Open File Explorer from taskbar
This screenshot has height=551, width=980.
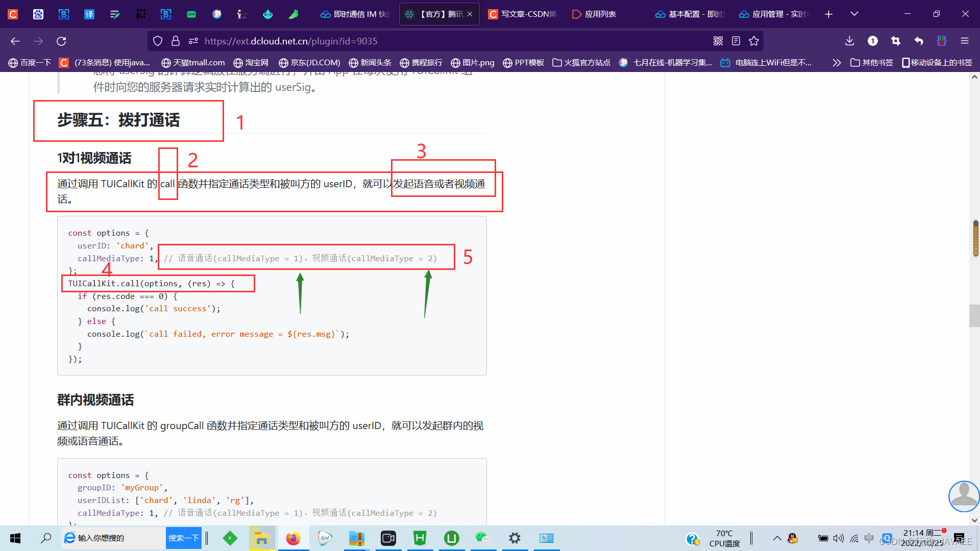point(261,538)
